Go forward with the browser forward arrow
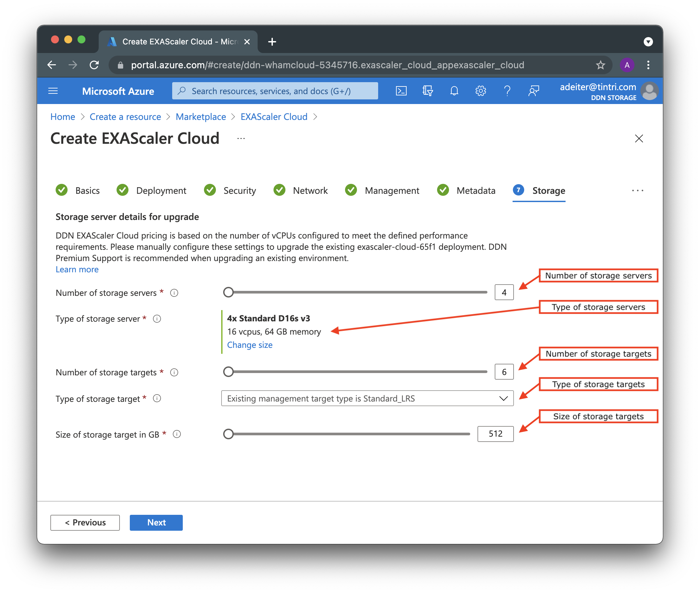 click(73, 65)
